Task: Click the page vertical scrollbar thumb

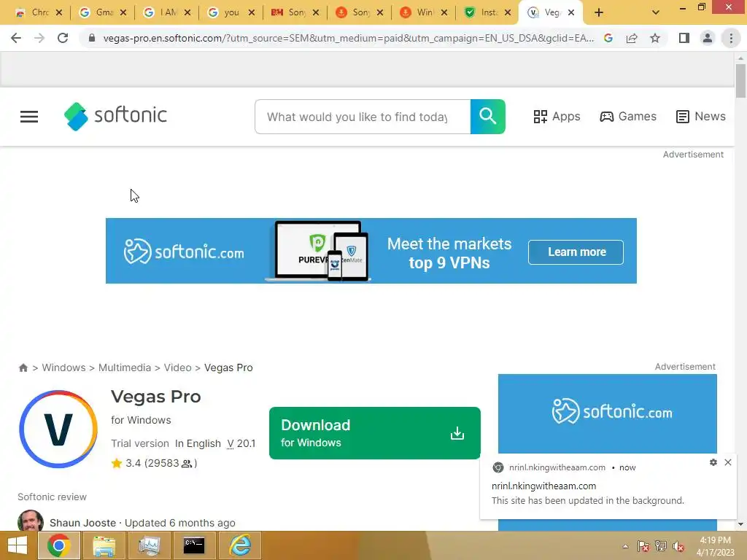Action: 740,80
